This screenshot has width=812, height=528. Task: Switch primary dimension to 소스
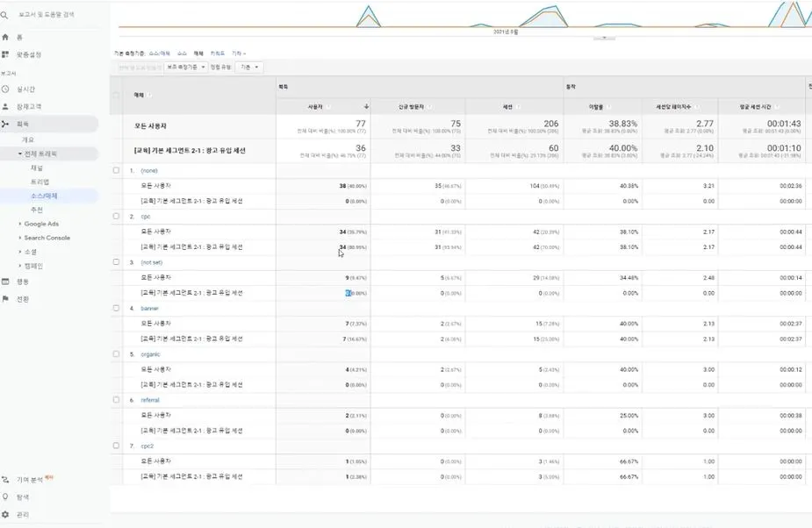[182, 54]
